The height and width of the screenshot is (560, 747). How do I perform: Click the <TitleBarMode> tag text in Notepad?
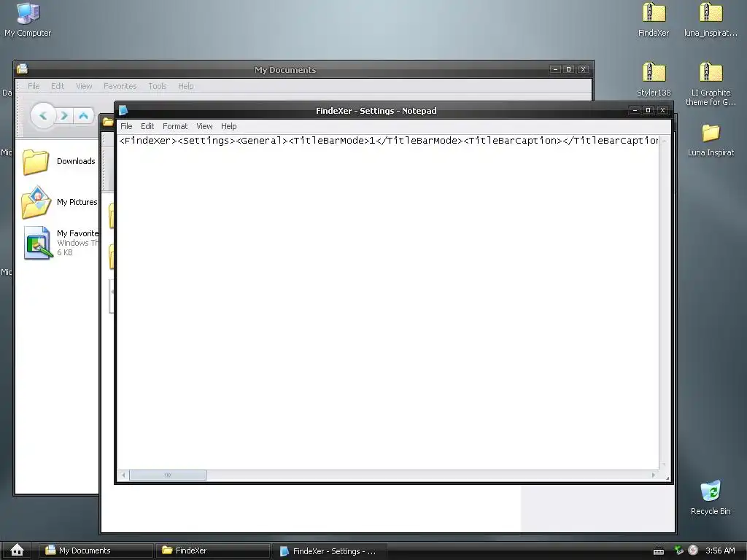pyautogui.click(x=329, y=141)
